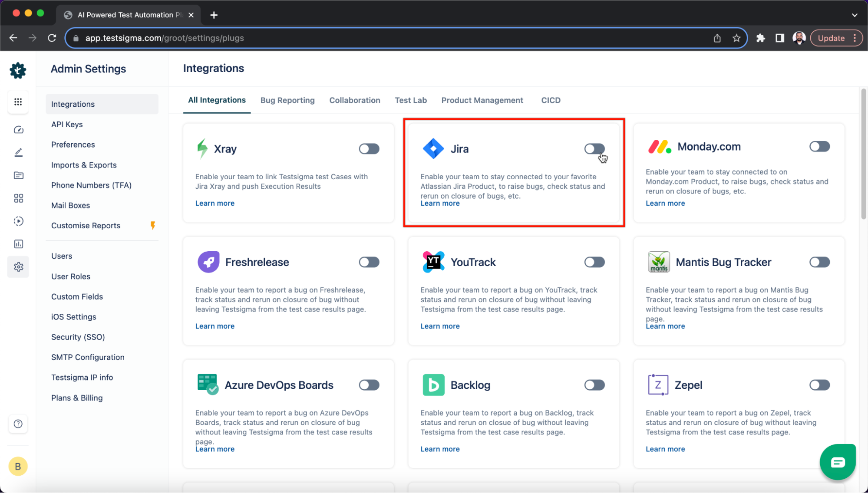Enable the Mantis Bug Tracker toggle
This screenshot has width=868, height=493.
click(x=819, y=262)
